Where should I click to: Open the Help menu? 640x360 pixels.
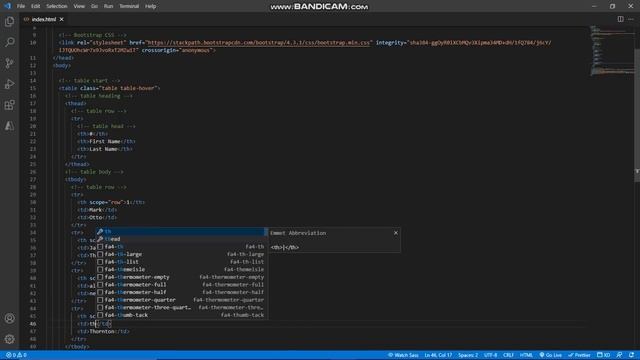click(151, 6)
